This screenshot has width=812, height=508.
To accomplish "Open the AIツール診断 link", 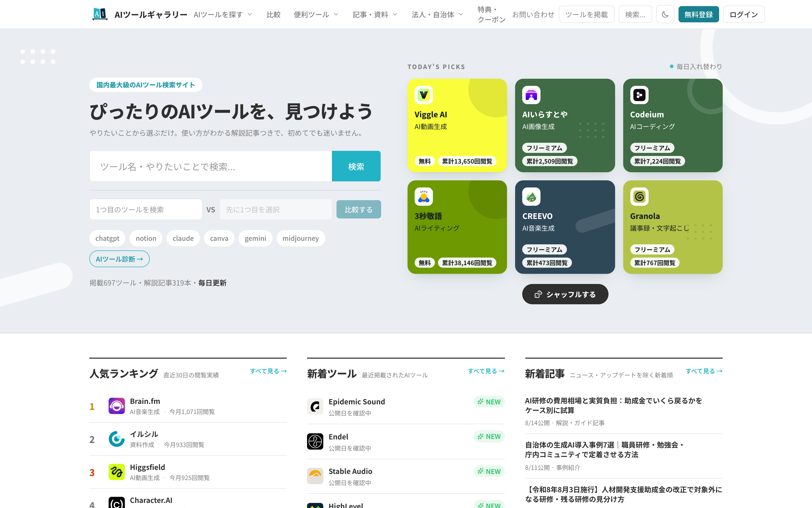I will click(x=120, y=259).
